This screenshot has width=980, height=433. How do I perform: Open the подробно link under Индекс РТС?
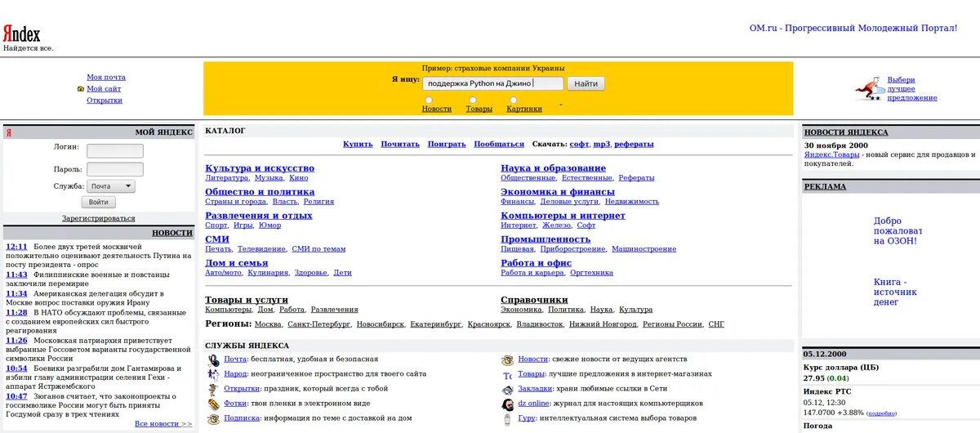click(882, 413)
